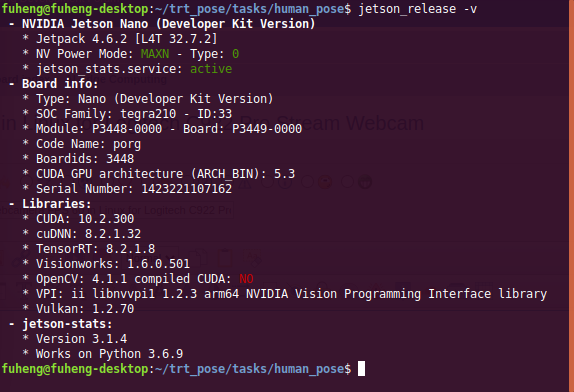This screenshot has height=392, width=574.
Task: Select the 'jetson-stats:' heading
Action: pos(67,324)
